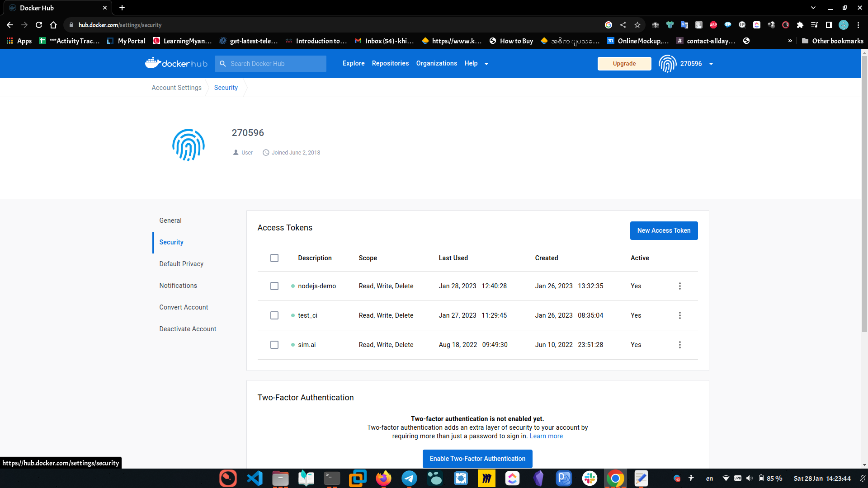Open kebab menu for sim.ai token
Viewport: 868px width, 488px height.
point(679,345)
